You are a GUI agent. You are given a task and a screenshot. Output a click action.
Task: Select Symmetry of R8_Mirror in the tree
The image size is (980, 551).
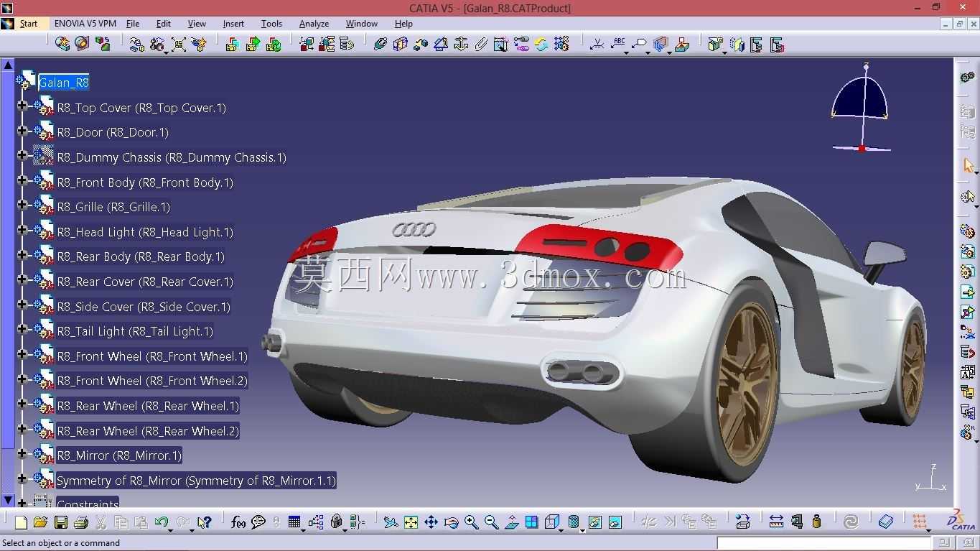[196, 481]
